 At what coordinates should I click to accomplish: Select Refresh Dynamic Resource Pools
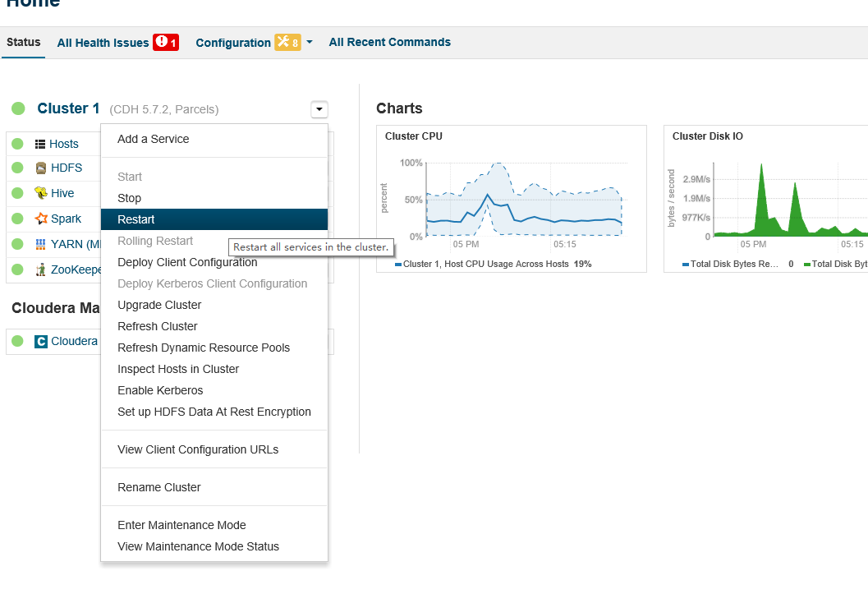(214, 348)
